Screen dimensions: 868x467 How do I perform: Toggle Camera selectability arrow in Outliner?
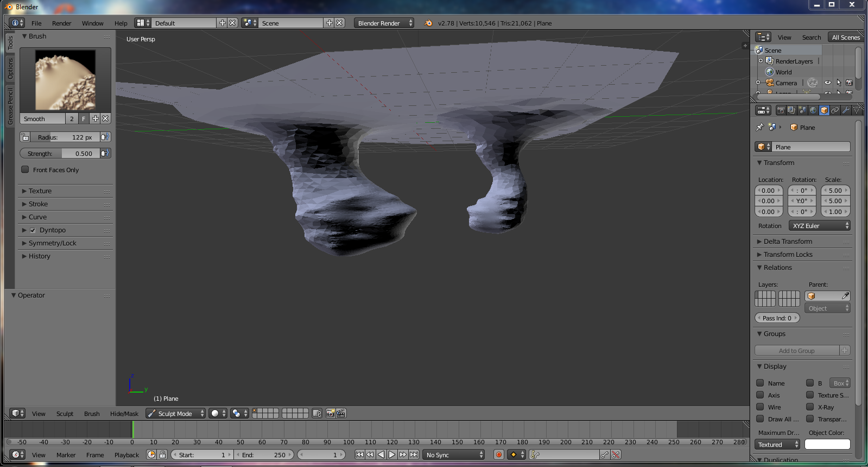click(x=839, y=83)
